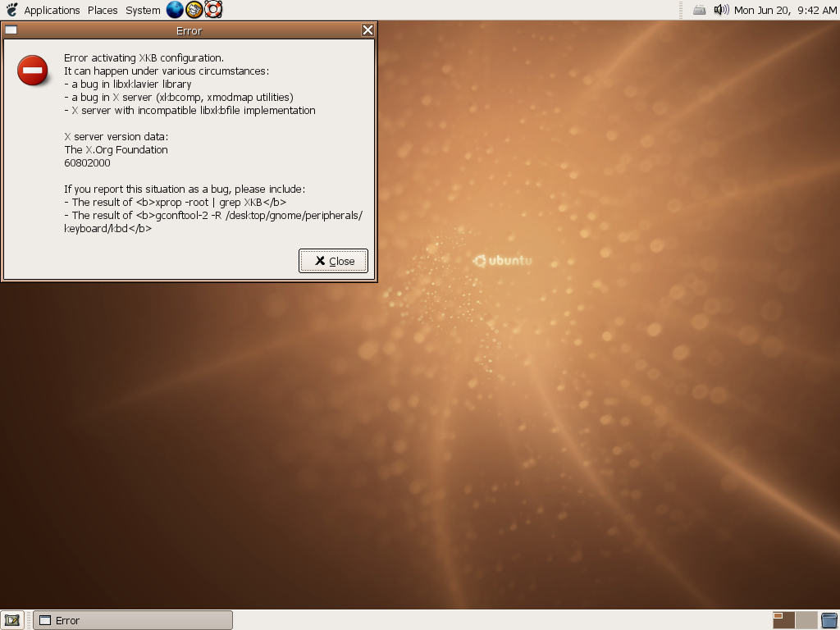The height and width of the screenshot is (630, 840).
Task: Open the clock showing Mon Jun 20
Action: coord(785,10)
